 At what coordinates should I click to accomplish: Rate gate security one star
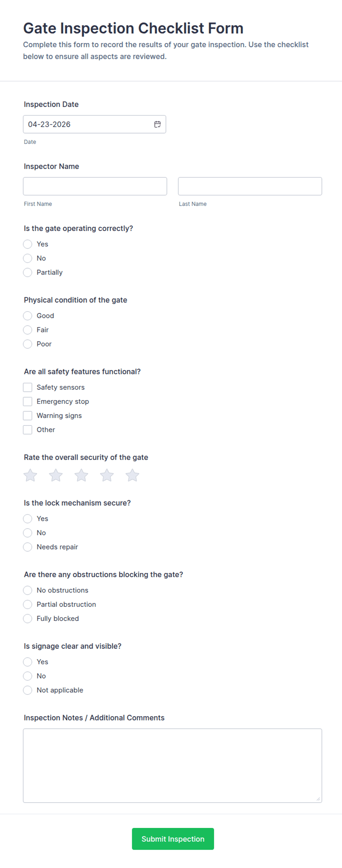click(30, 475)
